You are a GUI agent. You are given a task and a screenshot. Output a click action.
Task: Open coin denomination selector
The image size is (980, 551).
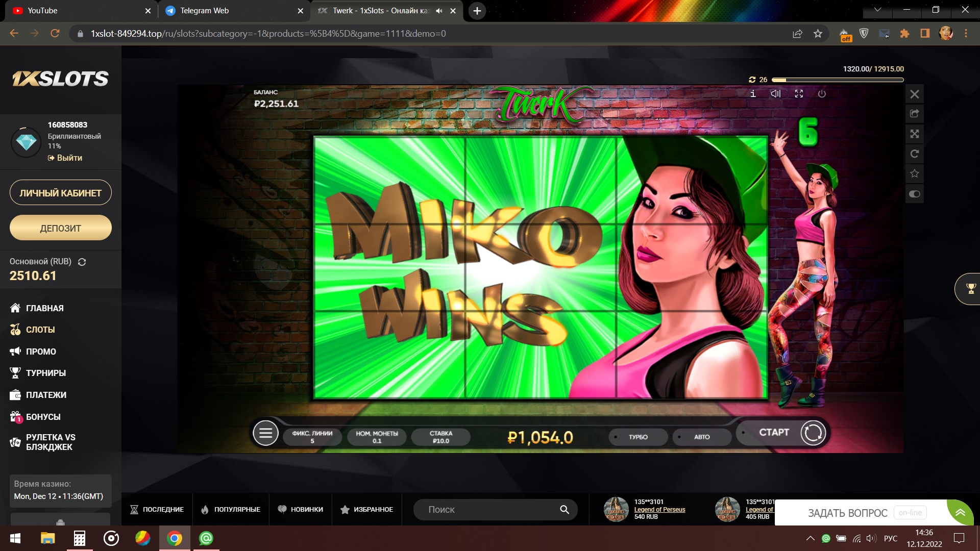tap(377, 437)
